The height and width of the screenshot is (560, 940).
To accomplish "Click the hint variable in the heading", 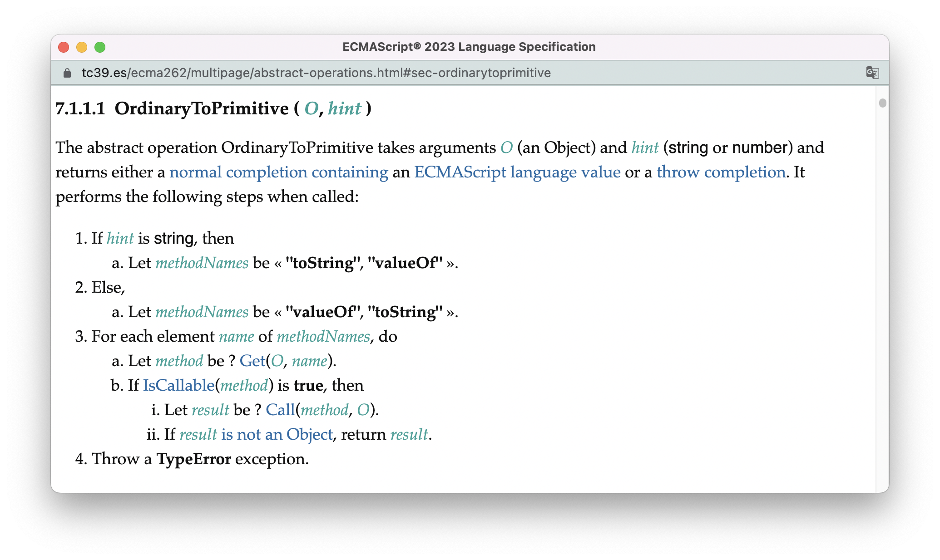I will click(x=344, y=108).
